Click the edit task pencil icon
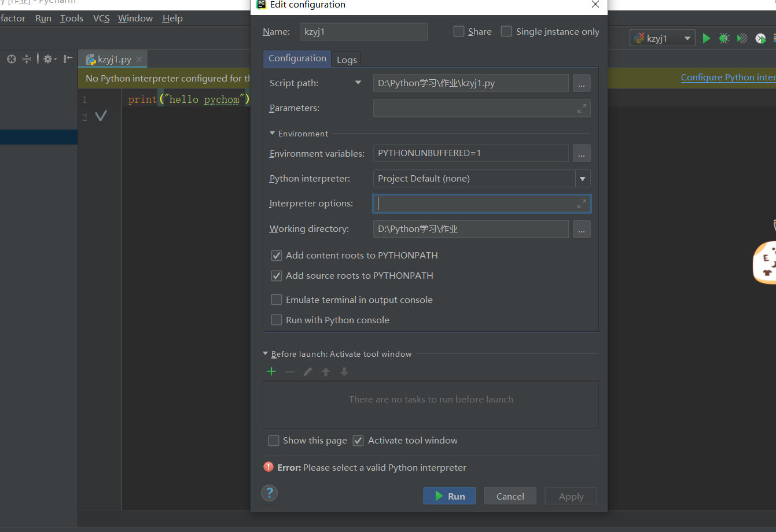 (x=308, y=372)
